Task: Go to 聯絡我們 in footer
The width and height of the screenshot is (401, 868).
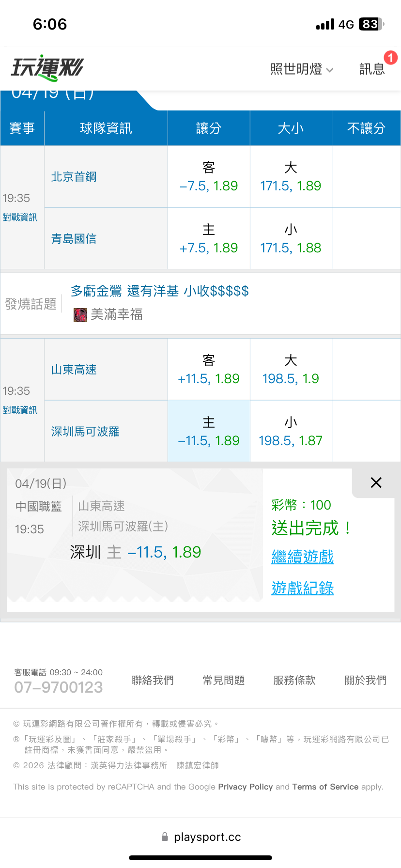Action: (153, 681)
